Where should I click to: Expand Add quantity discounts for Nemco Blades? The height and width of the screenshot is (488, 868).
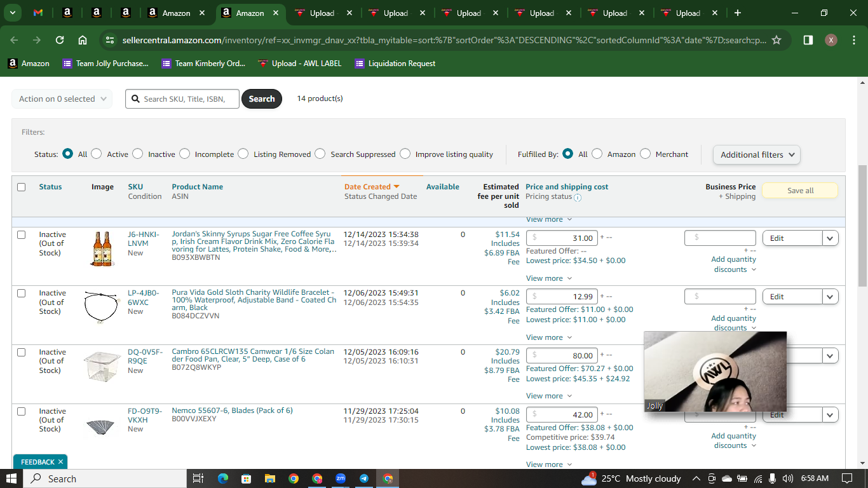point(733,441)
